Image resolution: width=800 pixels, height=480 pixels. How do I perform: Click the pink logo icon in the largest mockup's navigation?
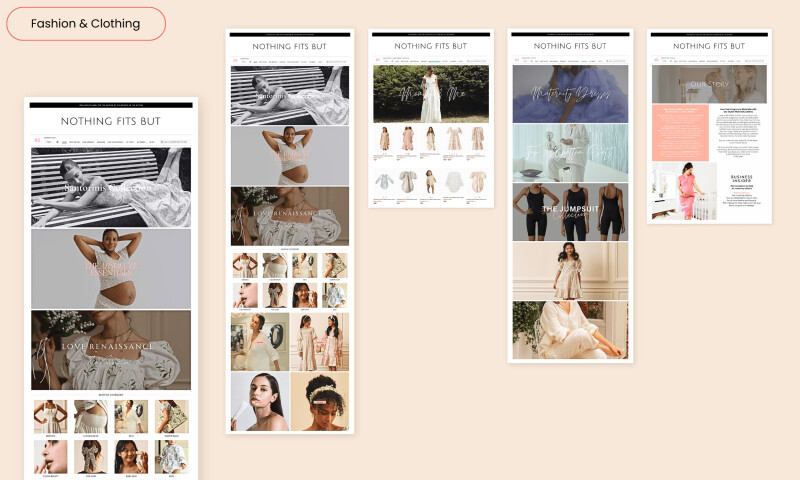click(37, 141)
